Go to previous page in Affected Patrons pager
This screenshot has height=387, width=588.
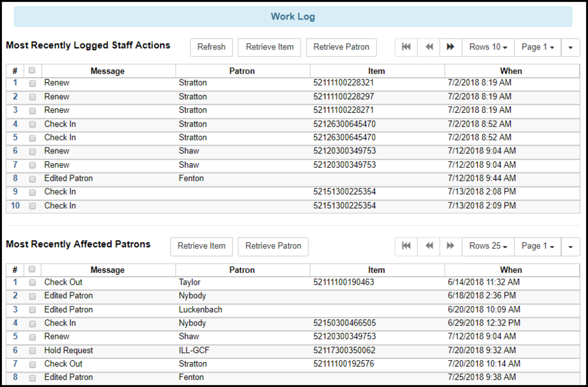[429, 246]
